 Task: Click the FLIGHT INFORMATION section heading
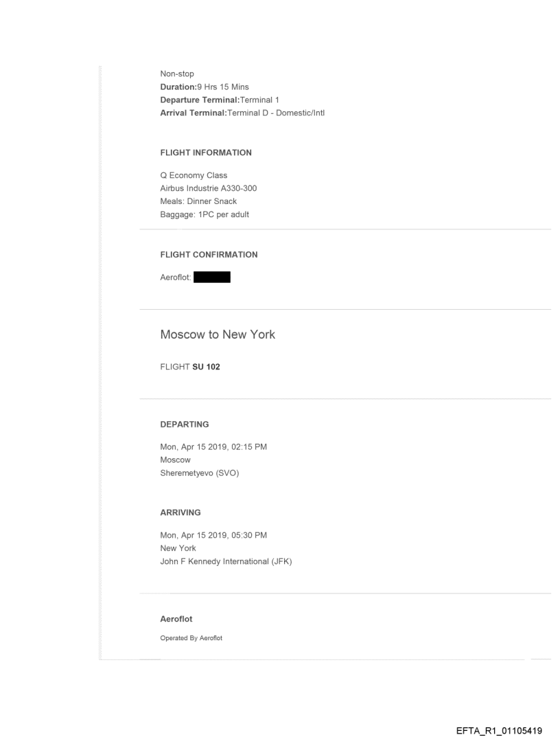point(206,152)
